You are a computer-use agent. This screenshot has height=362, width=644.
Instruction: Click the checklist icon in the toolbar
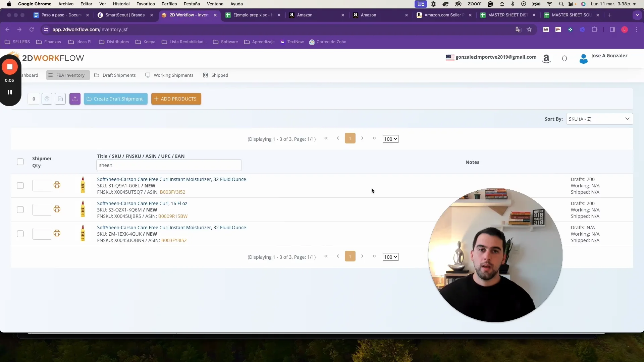[x=60, y=99]
